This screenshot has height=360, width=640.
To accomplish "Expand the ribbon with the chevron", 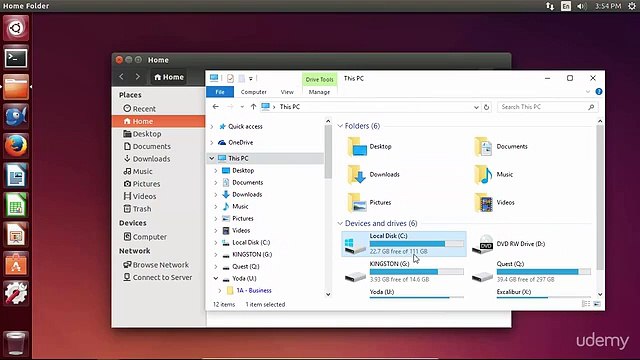I will coord(588,92).
